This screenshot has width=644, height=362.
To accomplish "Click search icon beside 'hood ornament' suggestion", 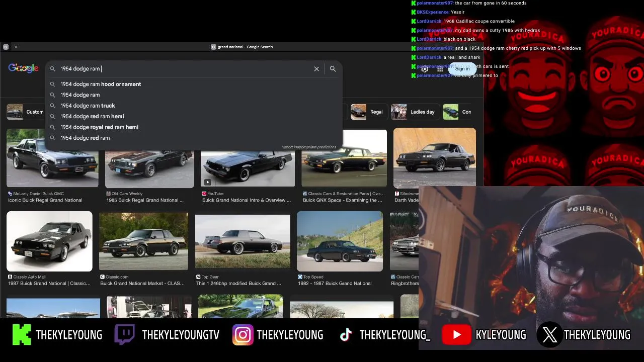I will pyautogui.click(x=52, y=84).
